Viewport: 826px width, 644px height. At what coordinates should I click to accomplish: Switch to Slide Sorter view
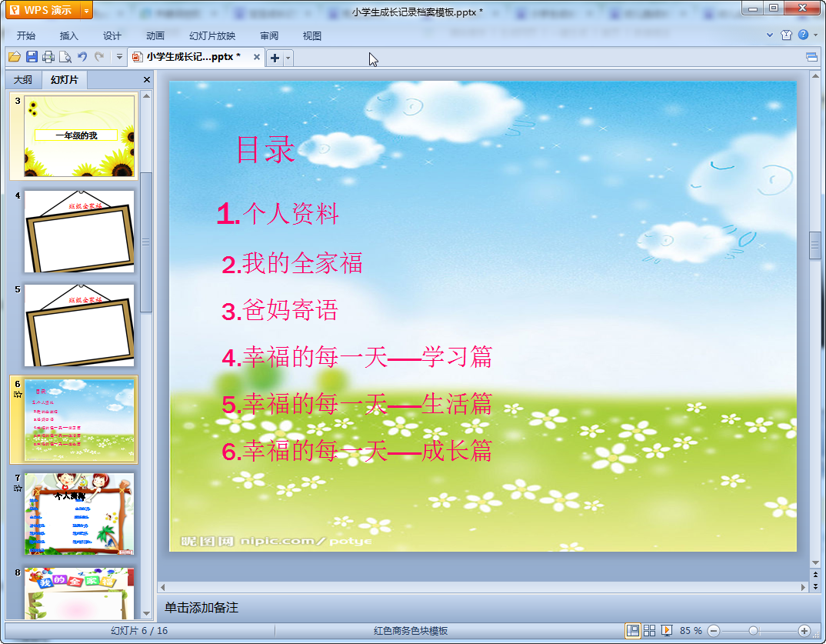(x=650, y=630)
